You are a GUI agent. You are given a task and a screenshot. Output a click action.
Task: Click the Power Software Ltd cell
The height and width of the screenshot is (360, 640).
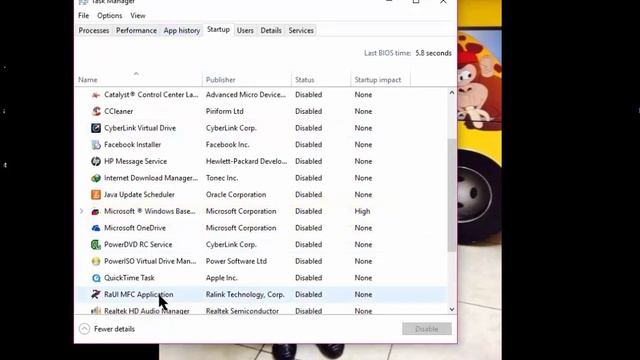(x=236, y=261)
